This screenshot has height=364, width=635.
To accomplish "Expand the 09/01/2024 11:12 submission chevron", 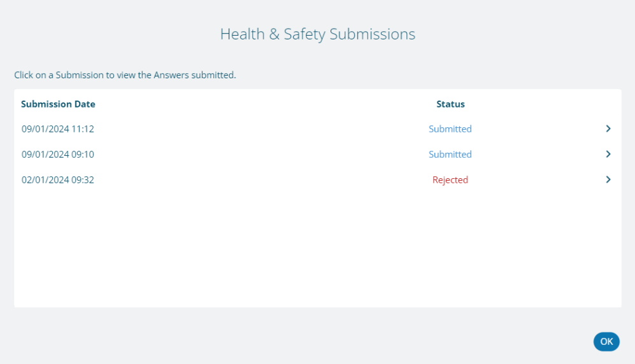I will tap(608, 129).
